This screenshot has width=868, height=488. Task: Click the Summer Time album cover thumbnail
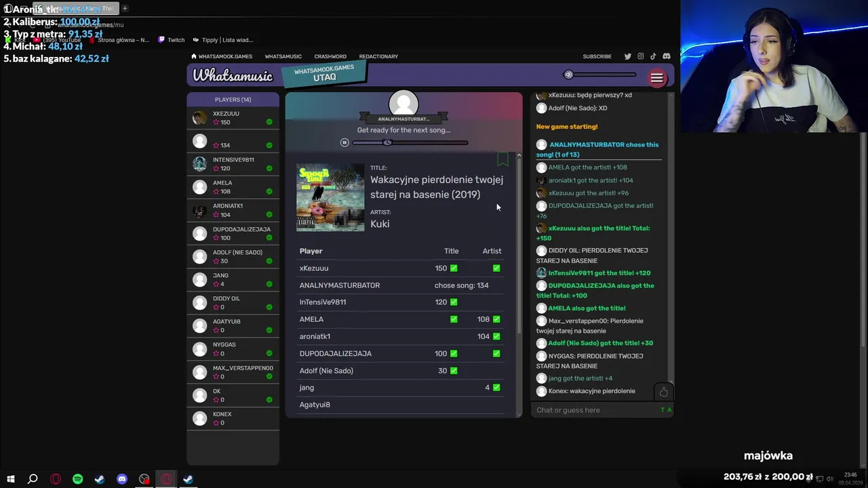[x=330, y=197]
